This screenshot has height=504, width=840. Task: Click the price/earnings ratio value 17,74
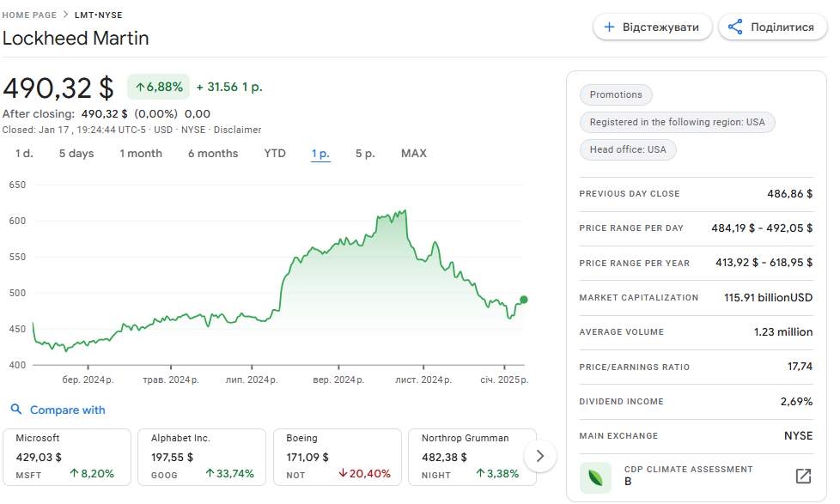pyautogui.click(x=800, y=367)
